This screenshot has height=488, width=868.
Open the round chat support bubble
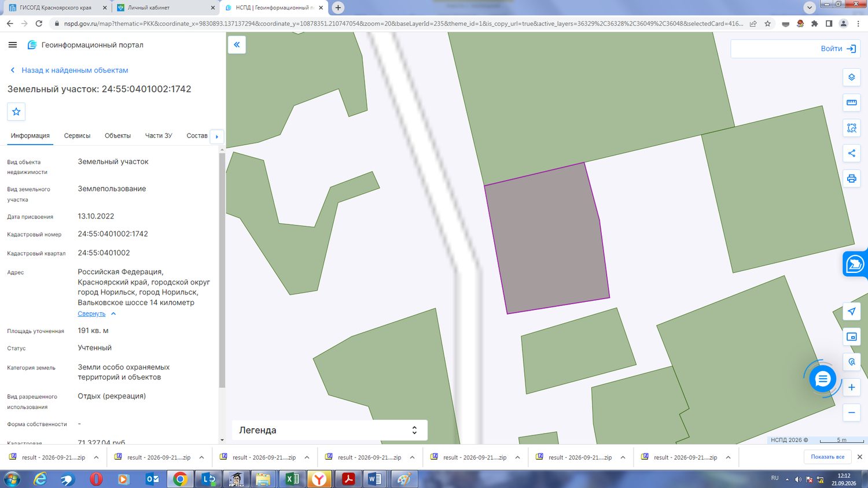point(822,379)
